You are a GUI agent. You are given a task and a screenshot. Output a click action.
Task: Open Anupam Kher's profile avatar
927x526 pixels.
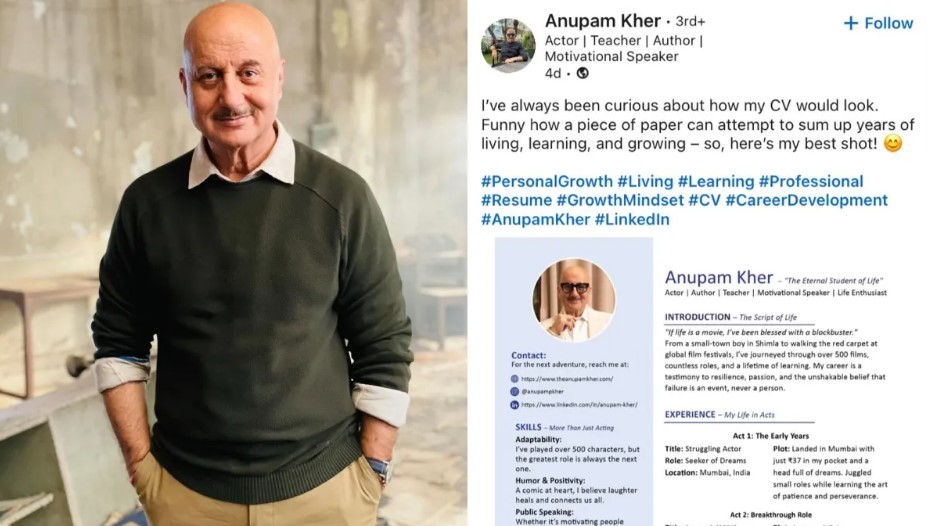click(x=508, y=46)
